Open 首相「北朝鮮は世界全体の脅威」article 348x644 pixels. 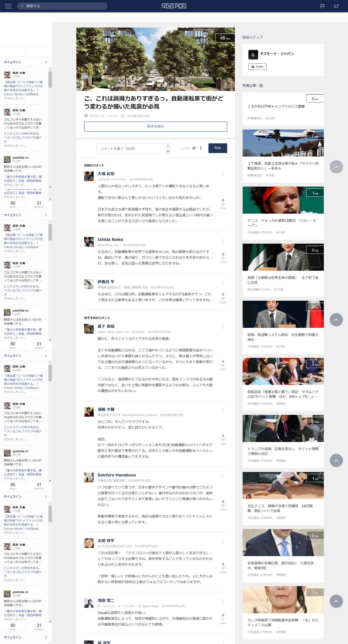283,270
